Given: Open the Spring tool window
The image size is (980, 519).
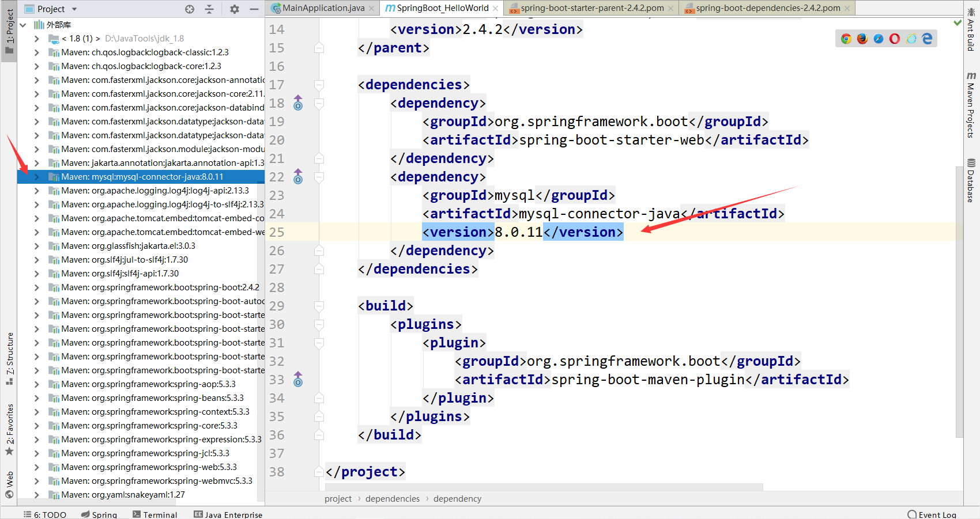Looking at the screenshot, I should (x=99, y=514).
